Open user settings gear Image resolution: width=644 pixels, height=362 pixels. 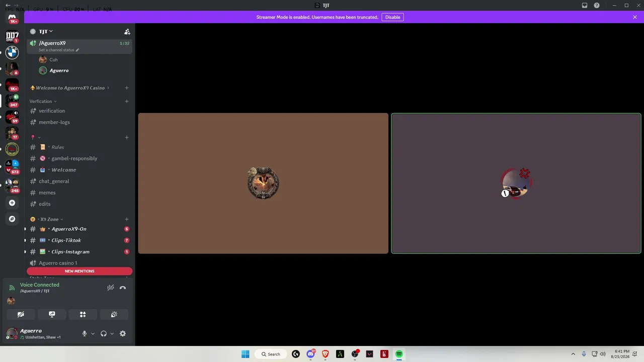pyautogui.click(x=123, y=333)
